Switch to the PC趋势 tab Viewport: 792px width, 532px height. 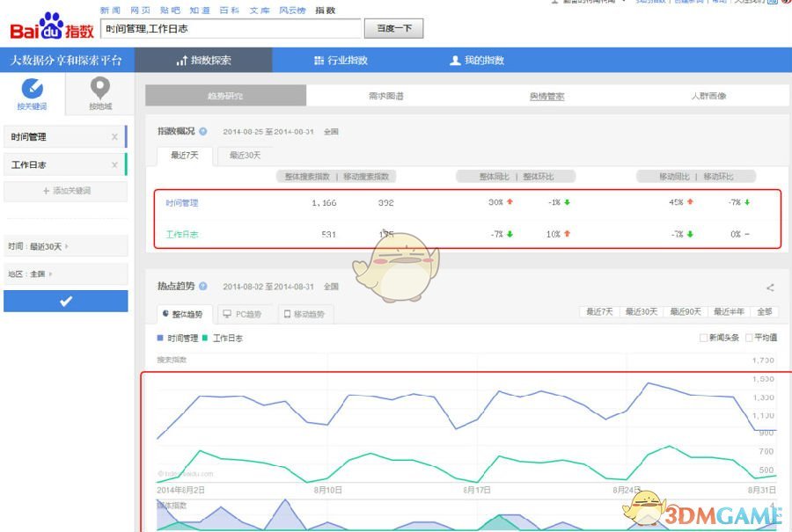point(243,314)
